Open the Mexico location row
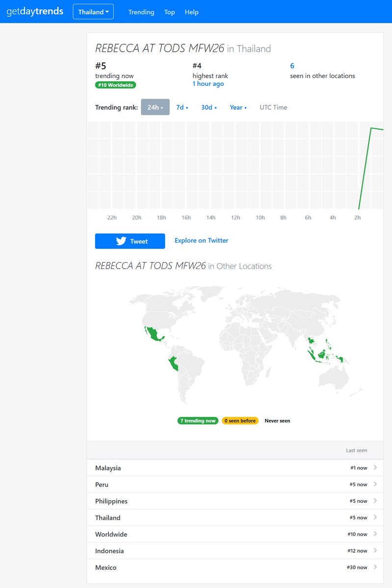The image size is (392, 588). 235,567
